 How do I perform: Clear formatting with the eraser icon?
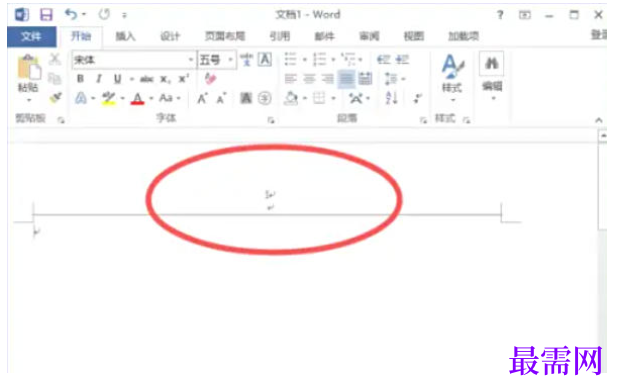pos(210,78)
